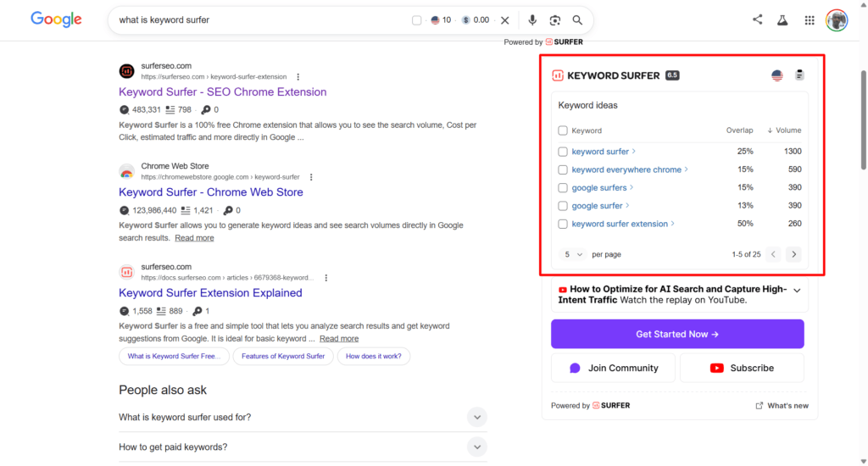Open the Google account profile avatar

837,20
